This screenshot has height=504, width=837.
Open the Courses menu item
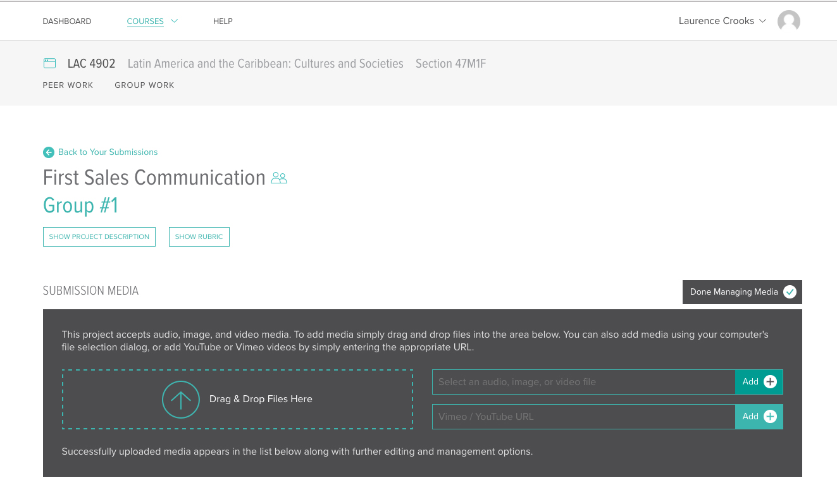(146, 22)
